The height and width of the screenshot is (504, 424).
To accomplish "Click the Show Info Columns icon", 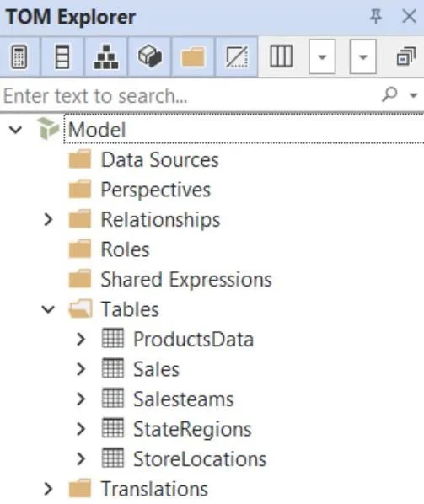I will 282,57.
